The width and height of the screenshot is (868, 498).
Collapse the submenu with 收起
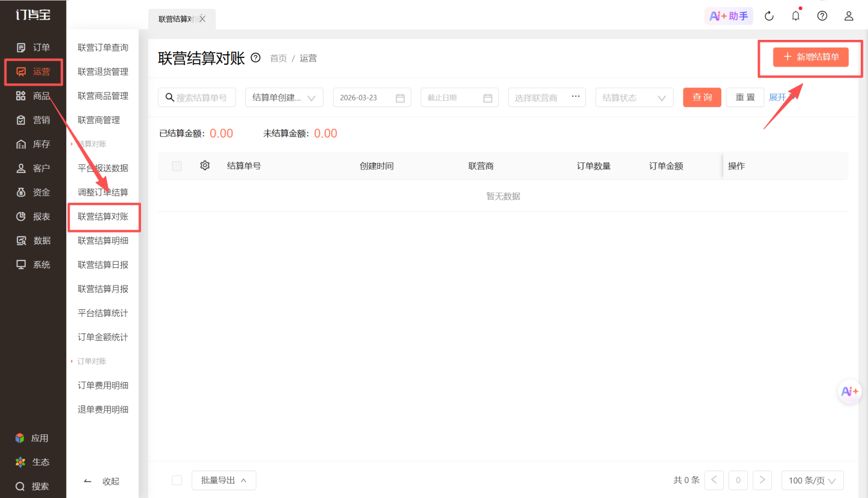pos(102,481)
